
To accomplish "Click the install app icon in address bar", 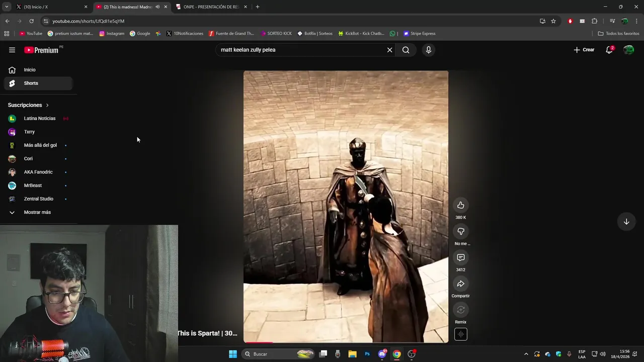I will (542, 21).
